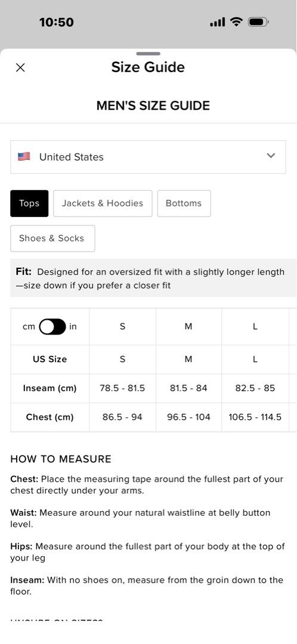
Task: Close the Size Guide sheet
Action: (20, 67)
